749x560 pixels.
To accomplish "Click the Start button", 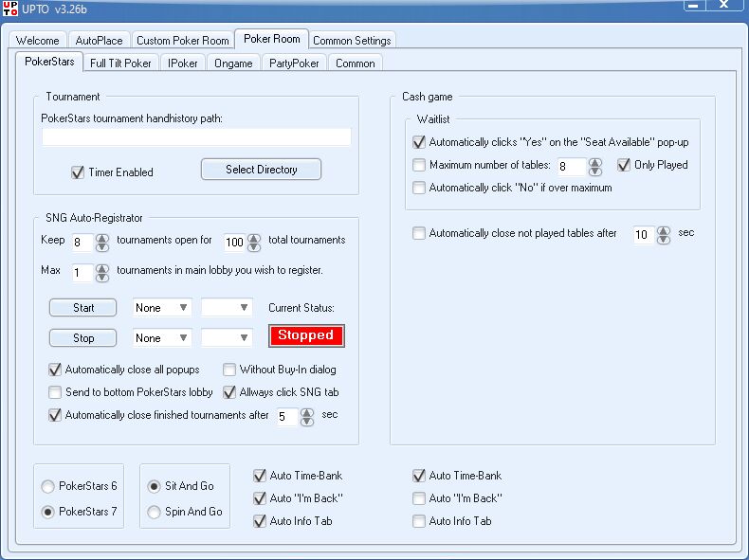I will (x=83, y=308).
